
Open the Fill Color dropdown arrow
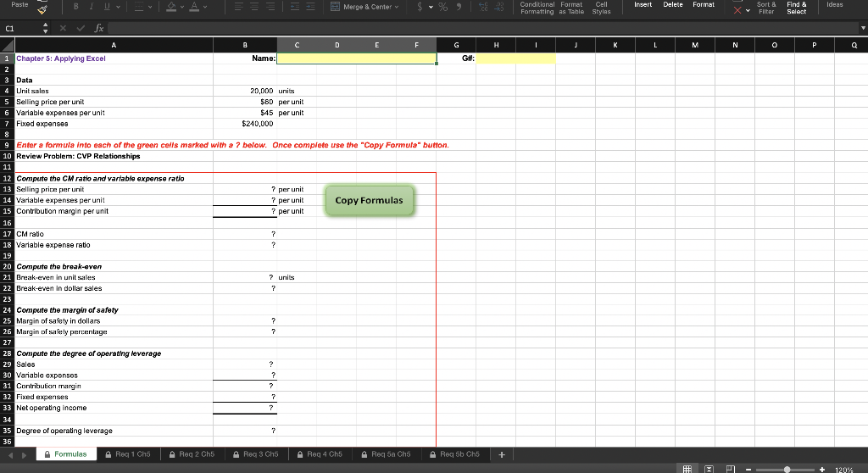(182, 7)
